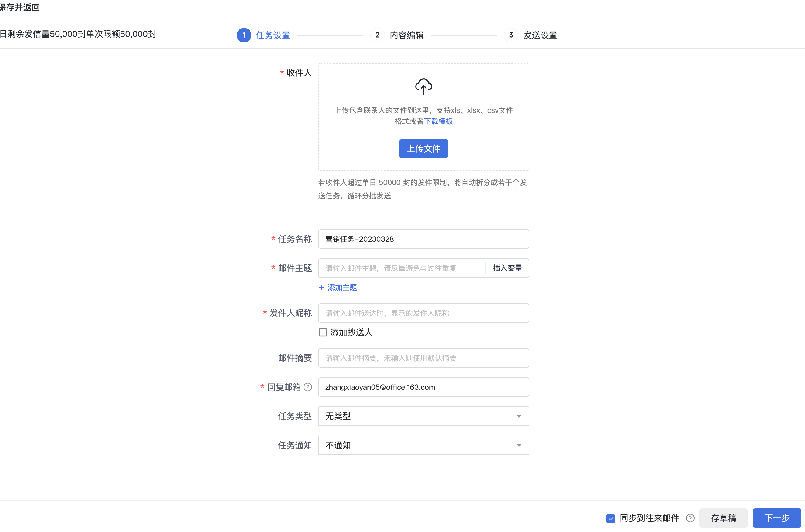Click the step number 3 circle
Viewport: 805px width, 532px height.
tap(511, 35)
